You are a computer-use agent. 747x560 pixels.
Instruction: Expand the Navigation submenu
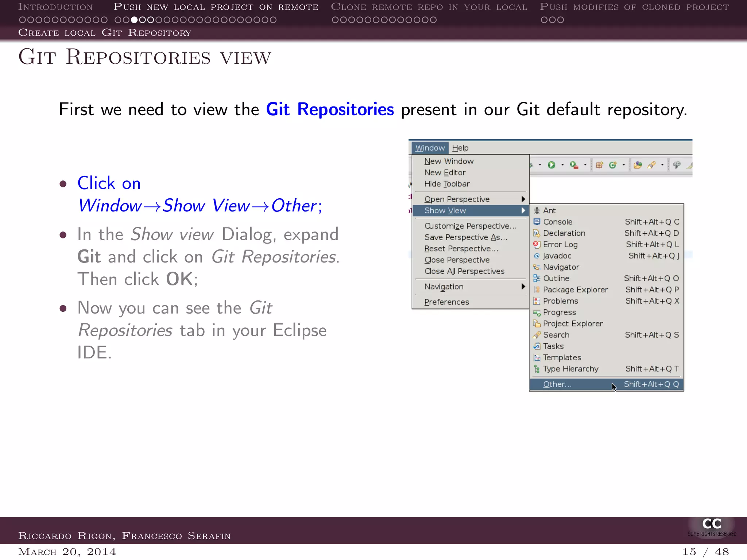pos(471,287)
